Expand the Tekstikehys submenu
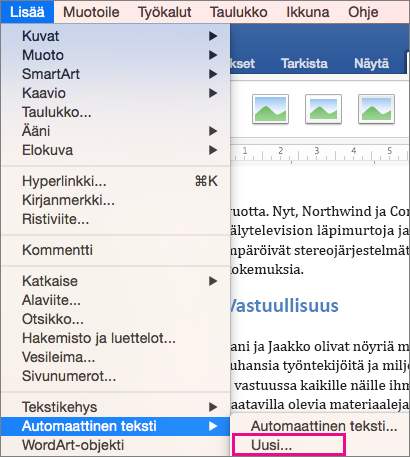Screen dimensions: 410x457 115,407
